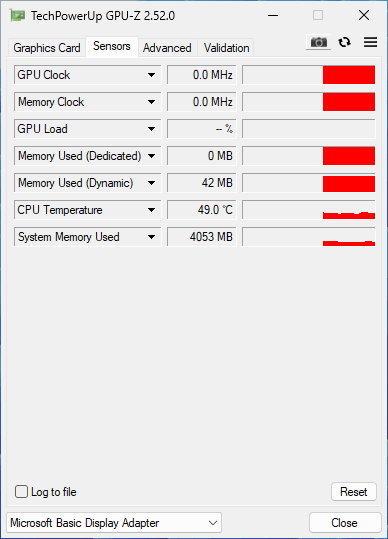Screen dimensions: 388x539
Task: Switch to the Advanced tab
Action: (x=167, y=48)
